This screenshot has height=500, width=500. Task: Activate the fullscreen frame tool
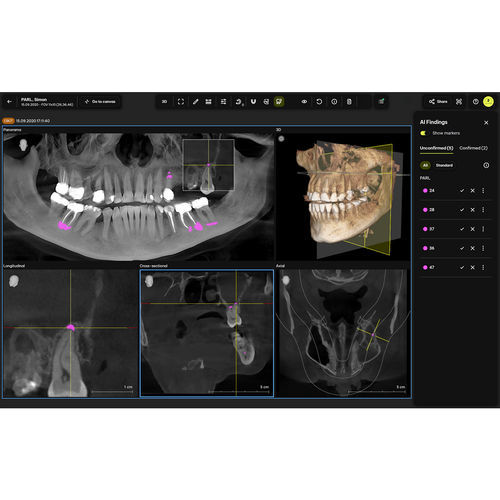click(x=181, y=102)
